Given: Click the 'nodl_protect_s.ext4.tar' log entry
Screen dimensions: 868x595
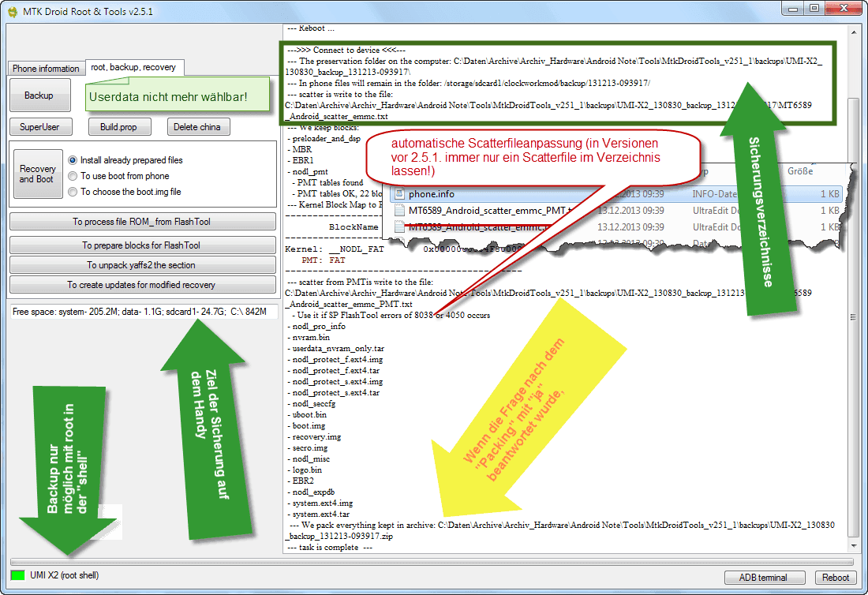Looking at the screenshot, I should coord(334,393).
